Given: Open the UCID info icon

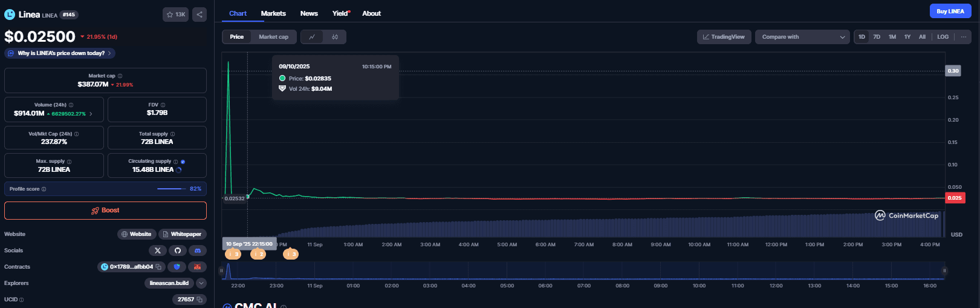Looking at the screenshot, I should [22, 300].
